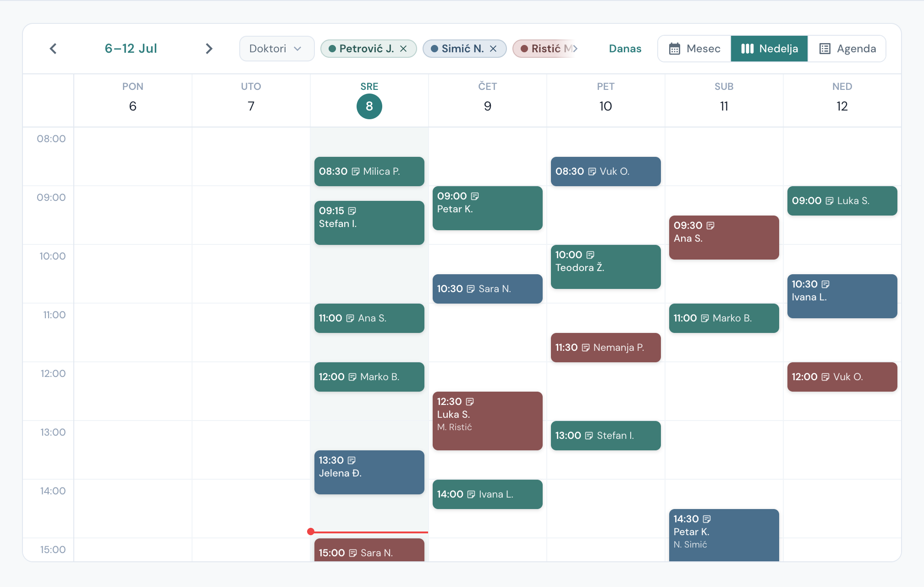This screenshot has height=587, width=924.
Task: Open the Jelena Đ. appointment name
Action: pyautogui.click(x=340, y=473)
